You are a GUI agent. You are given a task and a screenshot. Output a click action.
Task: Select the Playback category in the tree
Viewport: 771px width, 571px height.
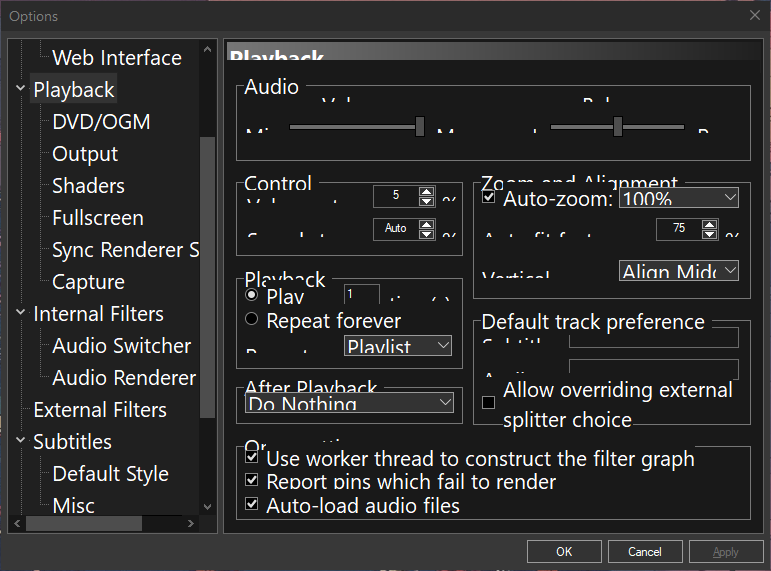tap(74, 90)
